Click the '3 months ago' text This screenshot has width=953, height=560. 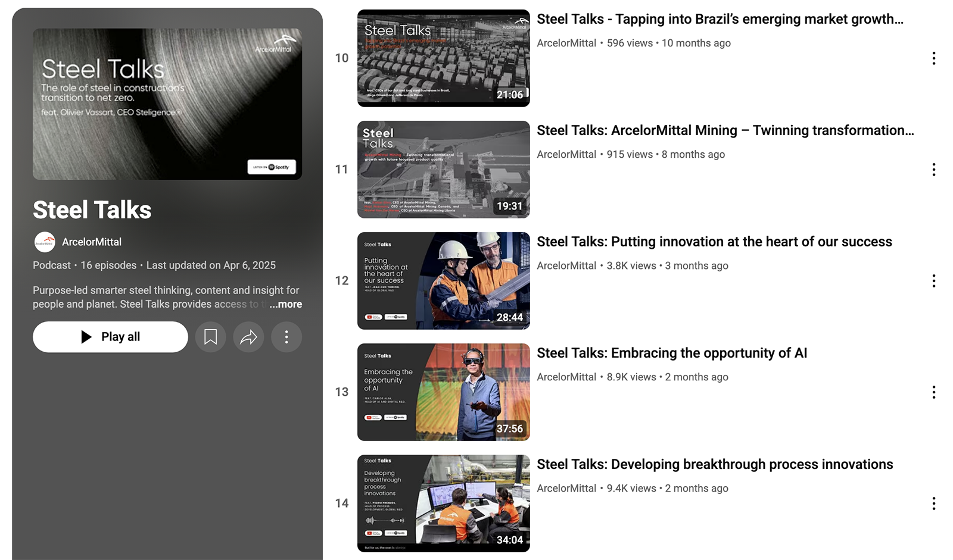pos(697,265)
